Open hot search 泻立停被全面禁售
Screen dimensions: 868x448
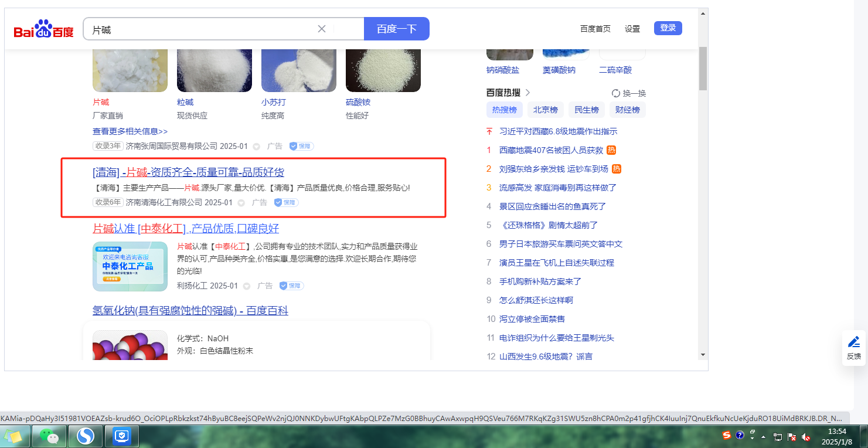tap(532, 319)
